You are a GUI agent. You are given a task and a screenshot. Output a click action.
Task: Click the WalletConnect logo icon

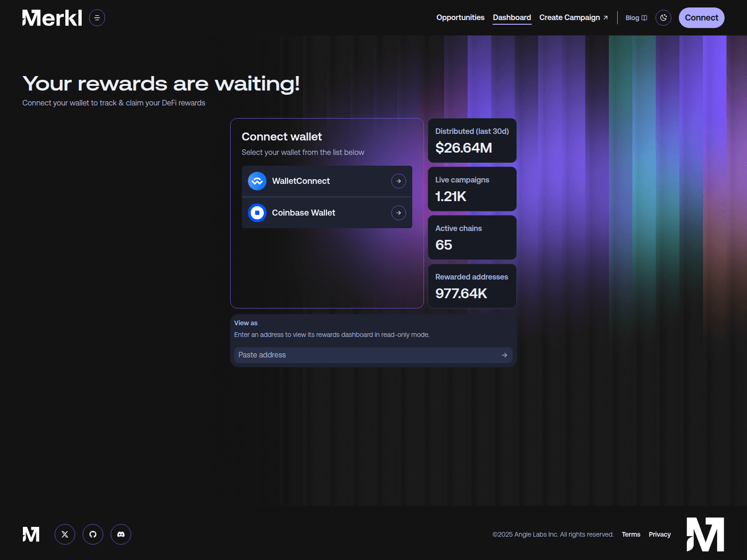pos(257,181)
